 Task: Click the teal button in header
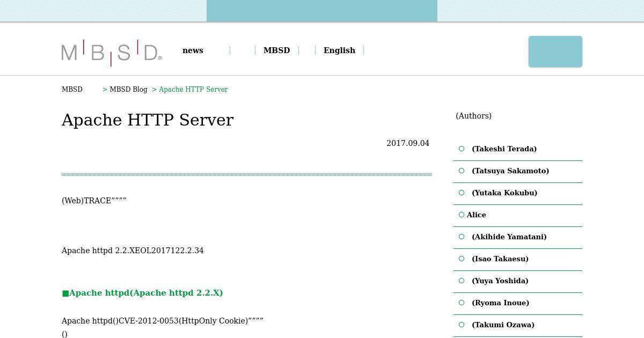(555, 52)
